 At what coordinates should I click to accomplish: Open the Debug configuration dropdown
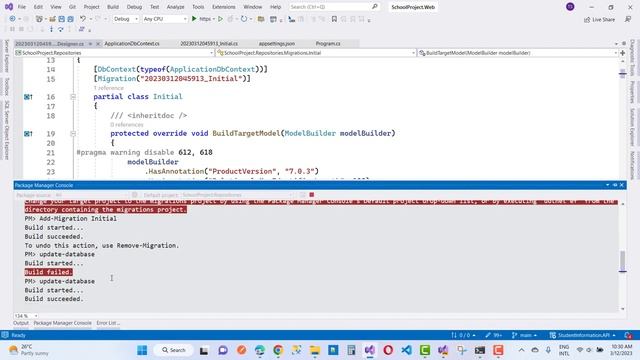(126, 19)
